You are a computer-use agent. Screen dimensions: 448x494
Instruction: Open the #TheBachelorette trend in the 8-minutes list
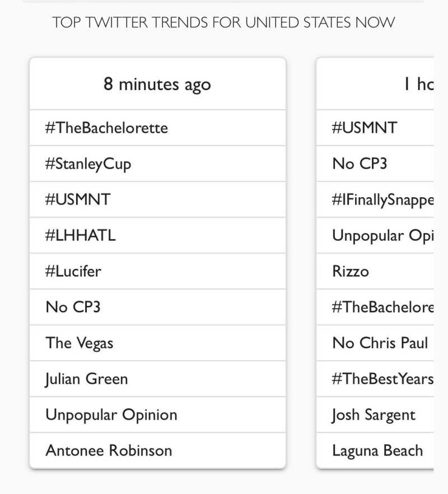point(106,128)
